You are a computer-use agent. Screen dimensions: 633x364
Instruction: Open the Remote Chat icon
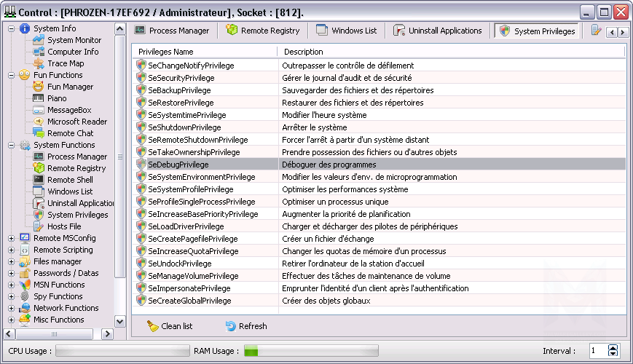click(39, 133)
